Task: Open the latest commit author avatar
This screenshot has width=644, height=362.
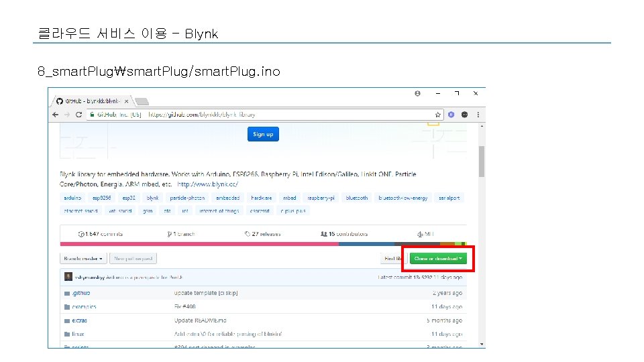Action: coord(68,277)
